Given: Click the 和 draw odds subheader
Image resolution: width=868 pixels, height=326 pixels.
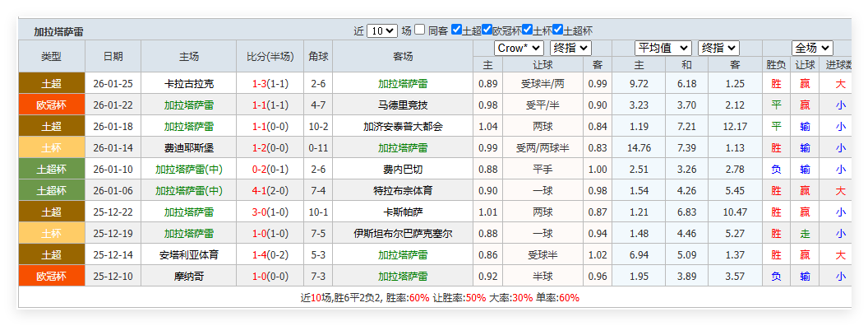Looking at the screenshot, I should pyautogui.click(x=687, y=65).
